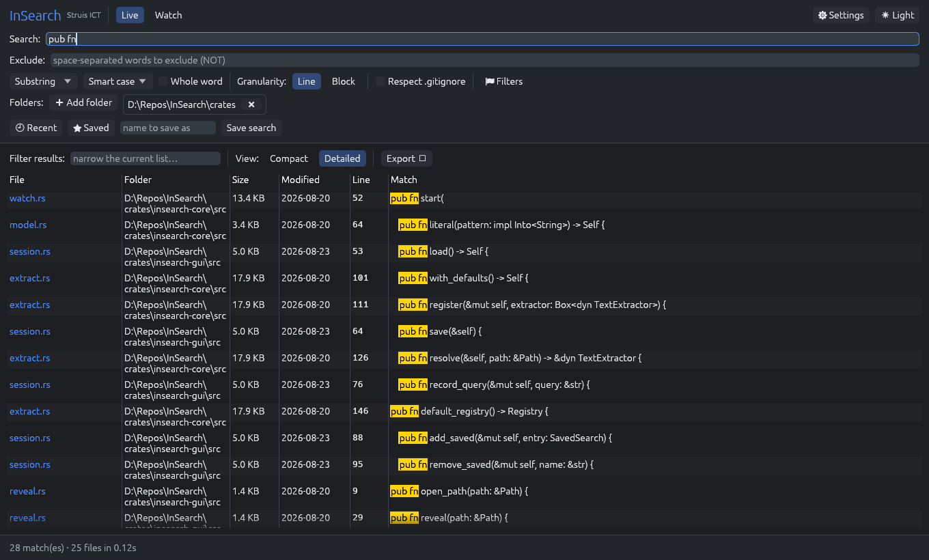
Task: Open session.rs link for line 76
Action: tap(30, 384)
